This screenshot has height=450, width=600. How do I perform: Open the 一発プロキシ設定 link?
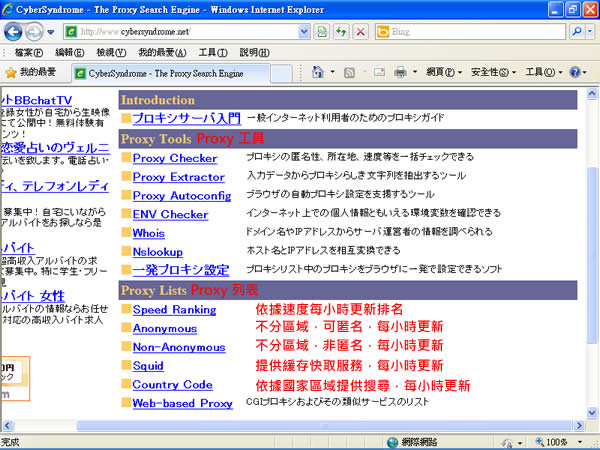pos(181,270)
